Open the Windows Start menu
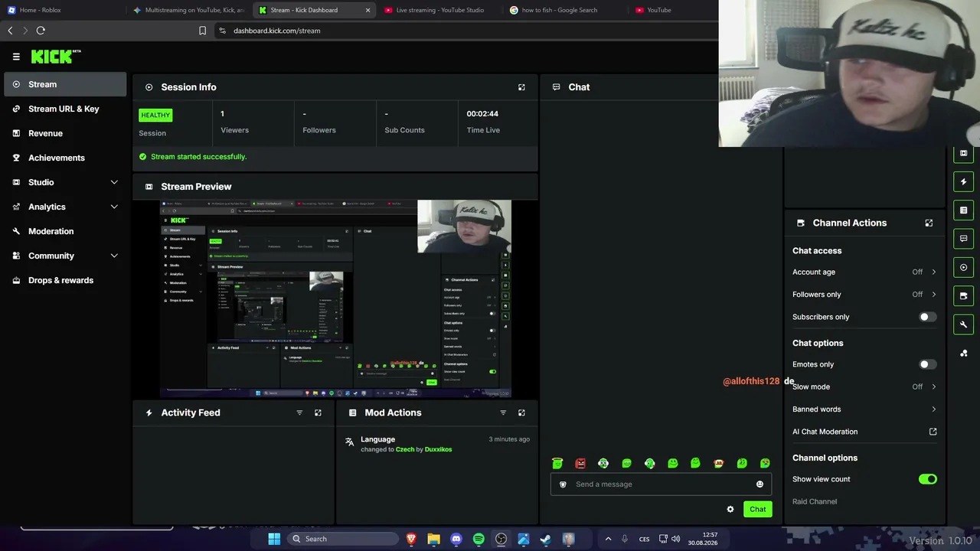 click(x=274, y=539)
